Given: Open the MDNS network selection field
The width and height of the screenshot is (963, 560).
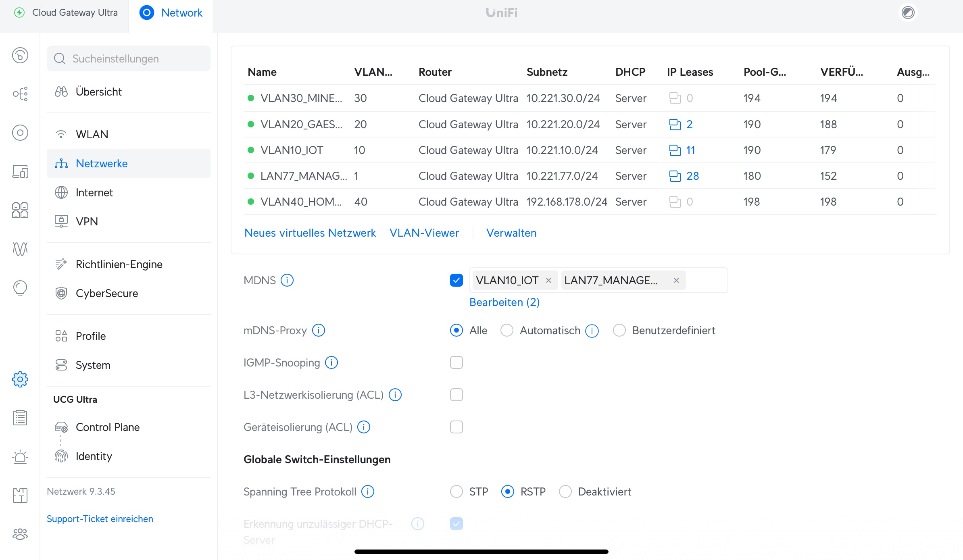Looking at the screenshot, I should (706, 280).
